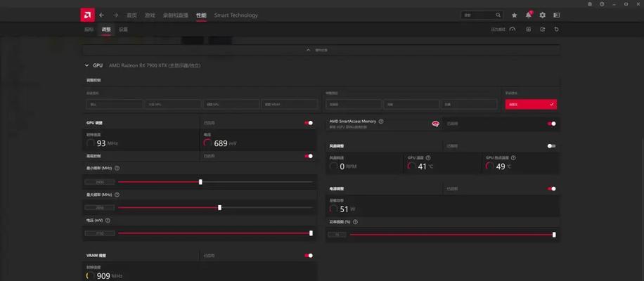Open notifications bell icon
This screenshot has width=644, height=281.
pyautogui.click(x=529, y=15)
